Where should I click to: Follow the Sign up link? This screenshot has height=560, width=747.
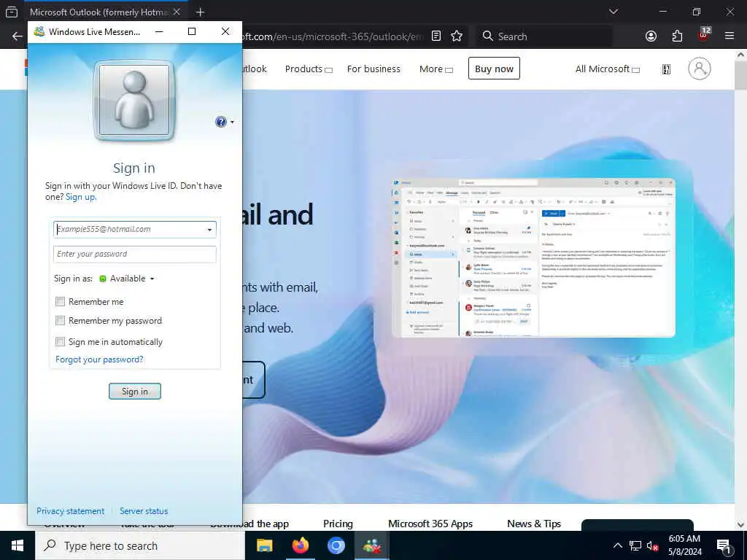pyautogui.click(x=81, y=197)
